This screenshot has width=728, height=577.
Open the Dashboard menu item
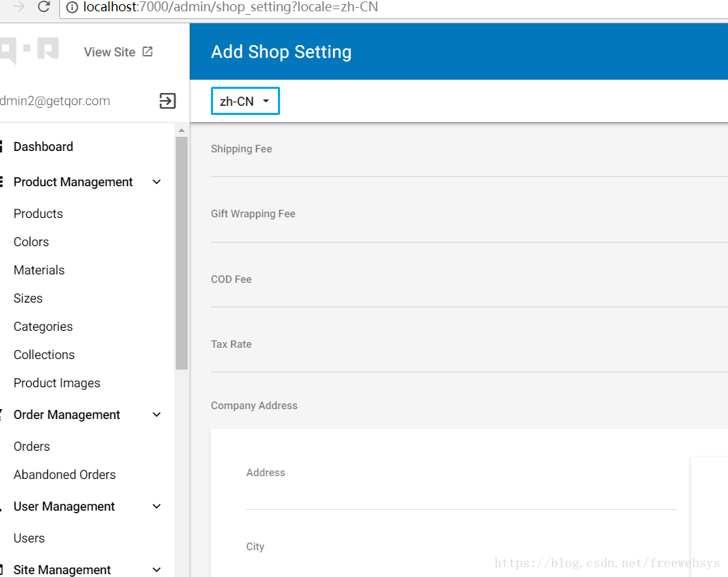pyautogui.click(x=43, y=147)
